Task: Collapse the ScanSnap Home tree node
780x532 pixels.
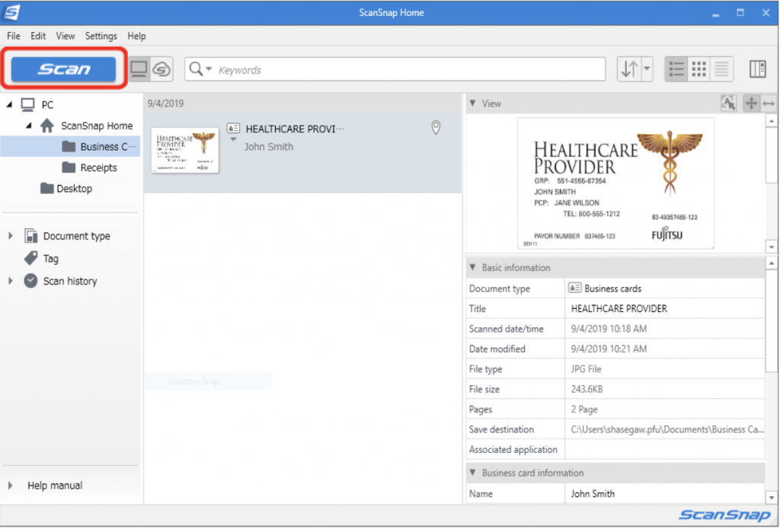Action: pos(29,126)
